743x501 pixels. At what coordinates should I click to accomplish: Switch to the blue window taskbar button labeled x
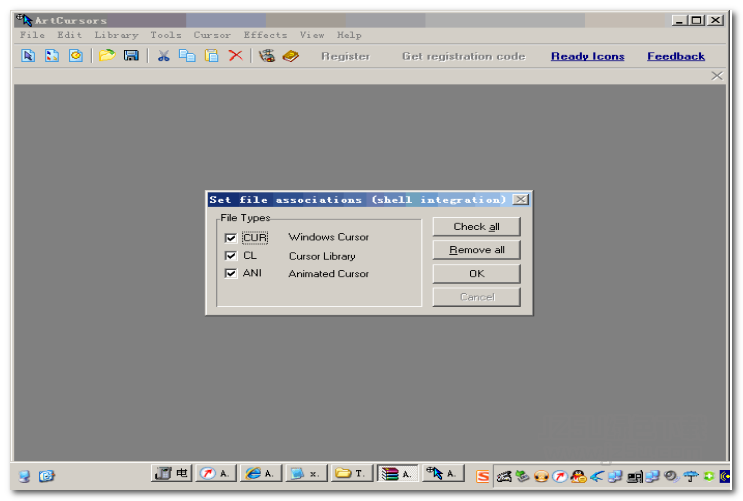click(x=306, y=473)
